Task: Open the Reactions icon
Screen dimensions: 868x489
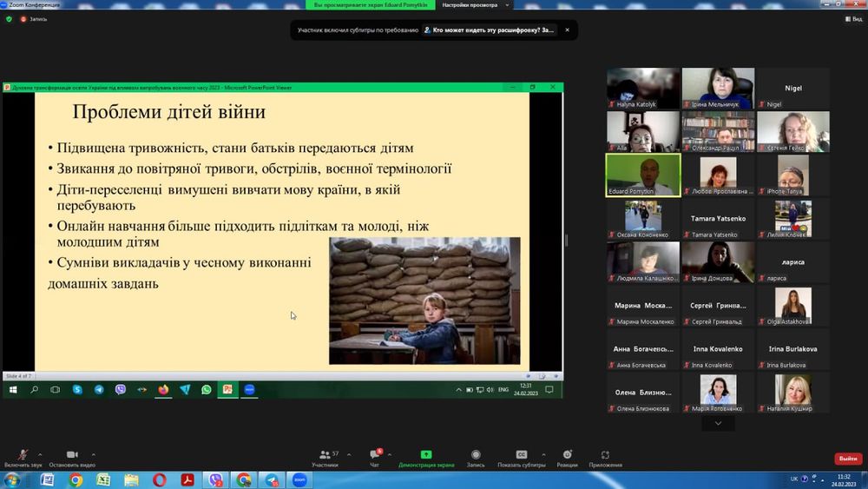Action: pyautogui.click(x=567, y=455)
